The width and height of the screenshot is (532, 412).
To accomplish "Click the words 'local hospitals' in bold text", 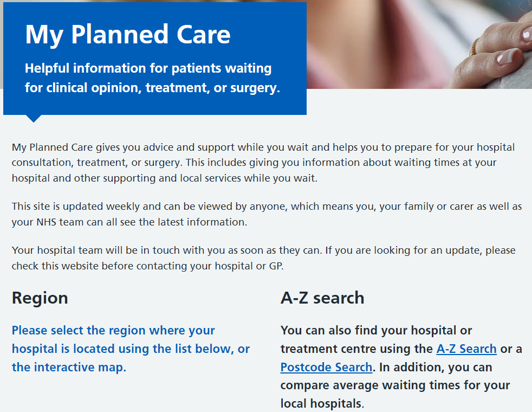I will coord(320,403).
